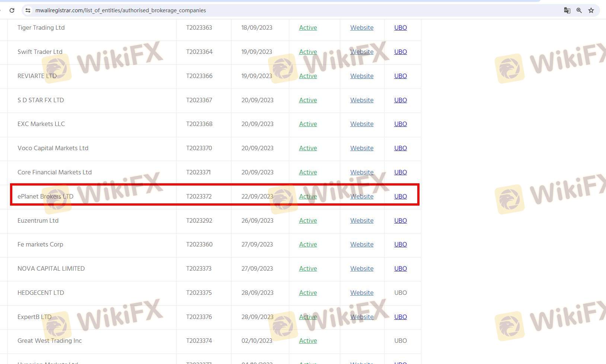Open UBO link for NOVA CAPITAL LIMITED
Image resolution: width=606 pixels, height=364 pixels.
coord(400,269)
